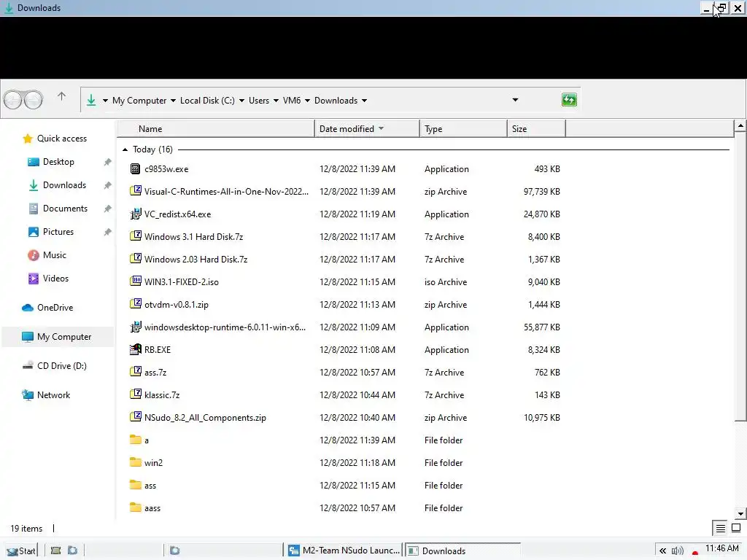Select the windowsdesktop-runtime installer icon
The width and height of the screenshot is (747, 560).
(x=135, y=327)
